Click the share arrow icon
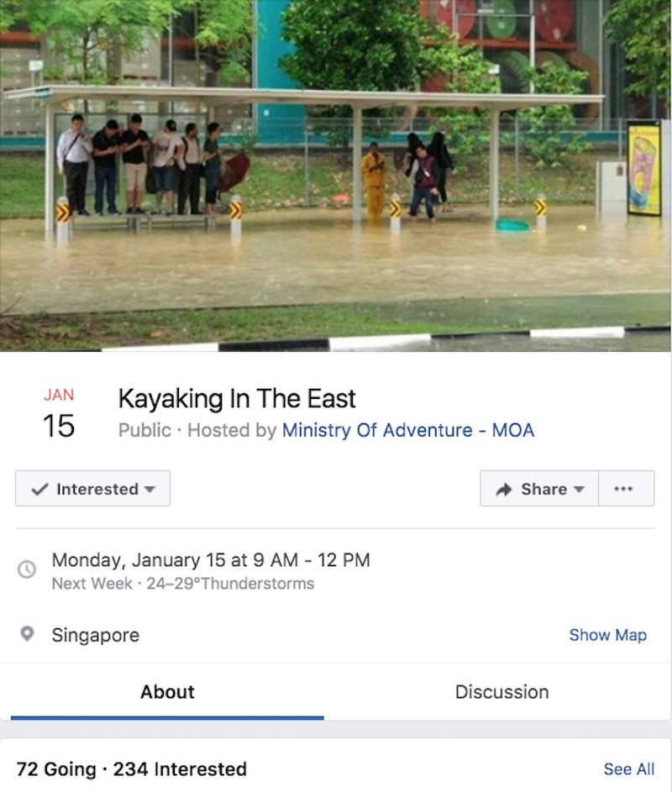Screen dimensions: 672x792 504,489
